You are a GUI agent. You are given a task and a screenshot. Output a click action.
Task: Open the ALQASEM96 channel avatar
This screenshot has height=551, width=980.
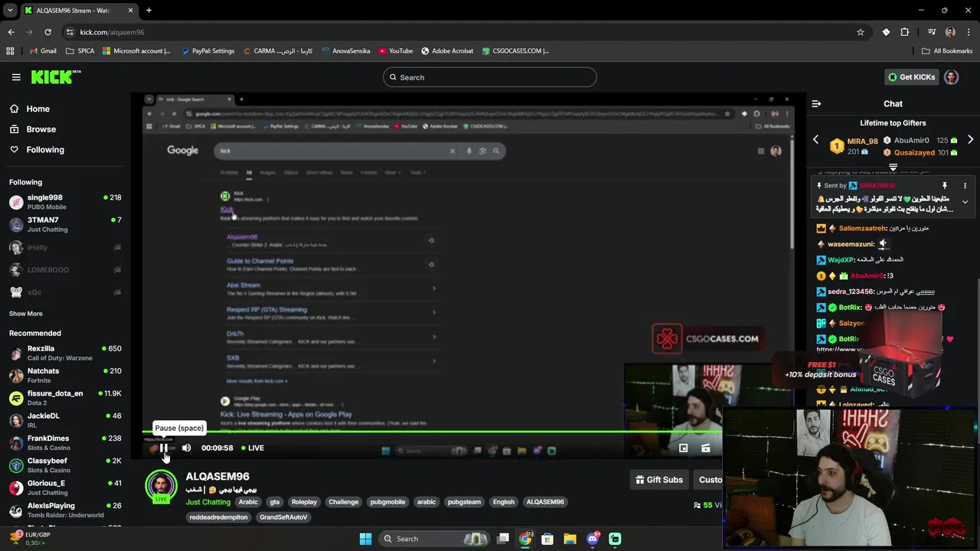[161, 487]
